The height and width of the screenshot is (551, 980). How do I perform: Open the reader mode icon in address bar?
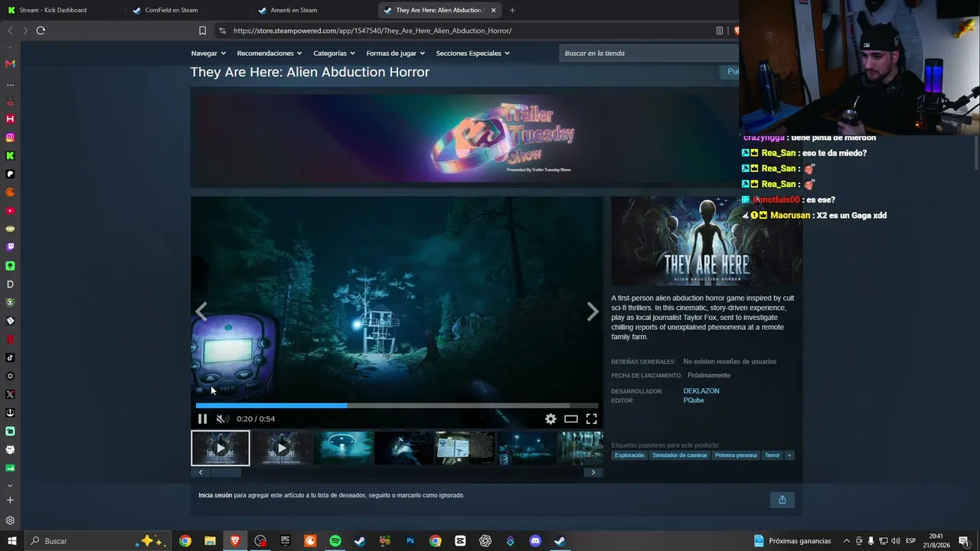720,31
